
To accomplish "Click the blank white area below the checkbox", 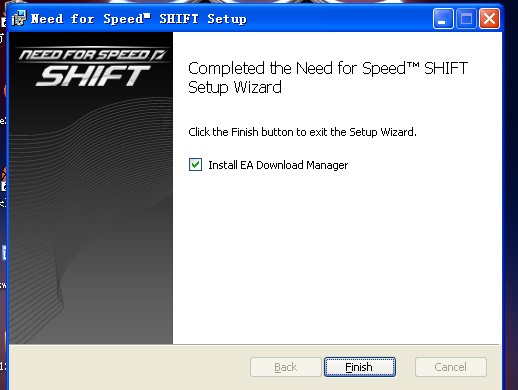I will 337,257.
